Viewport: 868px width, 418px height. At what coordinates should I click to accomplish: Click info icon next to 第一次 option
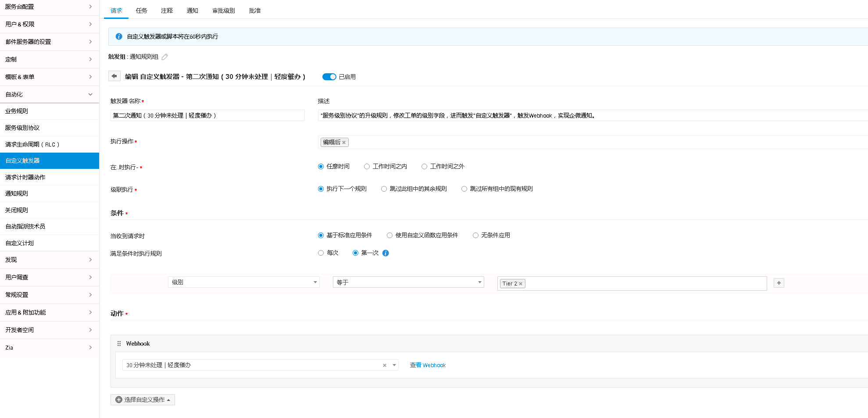click(386, 253)
